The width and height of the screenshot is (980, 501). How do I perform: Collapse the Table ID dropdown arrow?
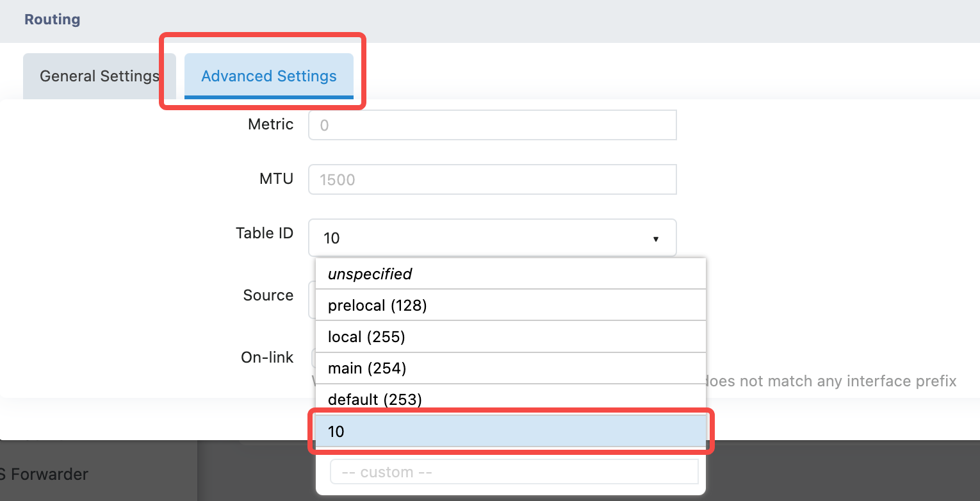point(656,238)
